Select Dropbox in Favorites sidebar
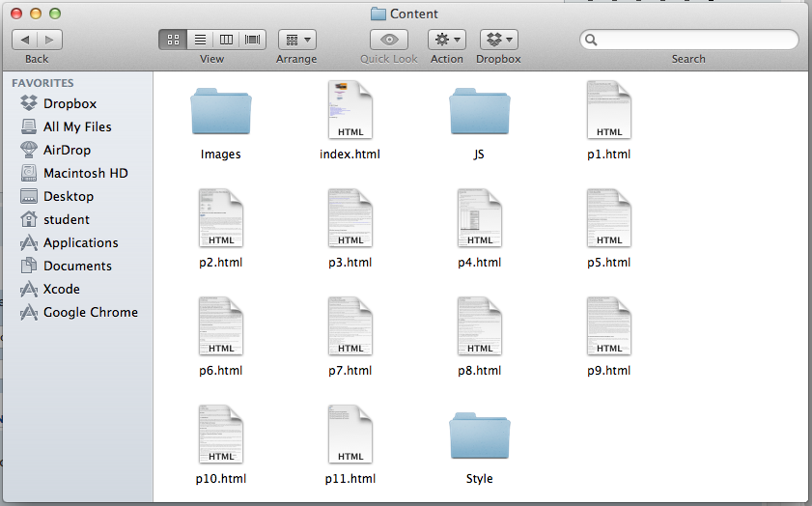 [70, 103]
